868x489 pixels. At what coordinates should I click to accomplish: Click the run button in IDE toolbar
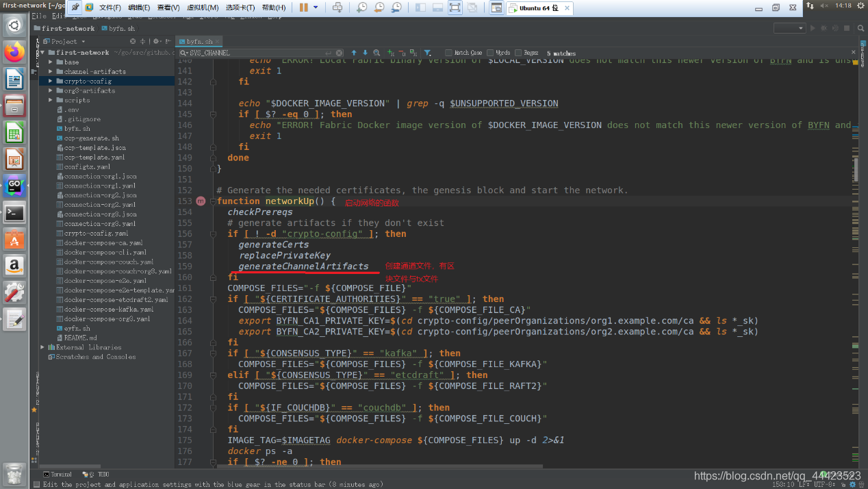pyautogui.click(x=813, y=28)
